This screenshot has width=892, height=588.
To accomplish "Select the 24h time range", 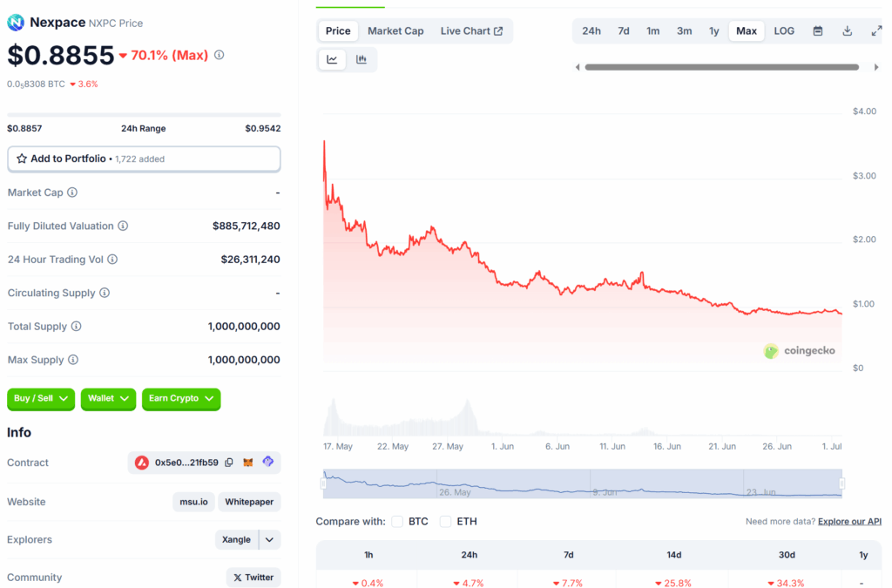I will (x=591, y=30).
